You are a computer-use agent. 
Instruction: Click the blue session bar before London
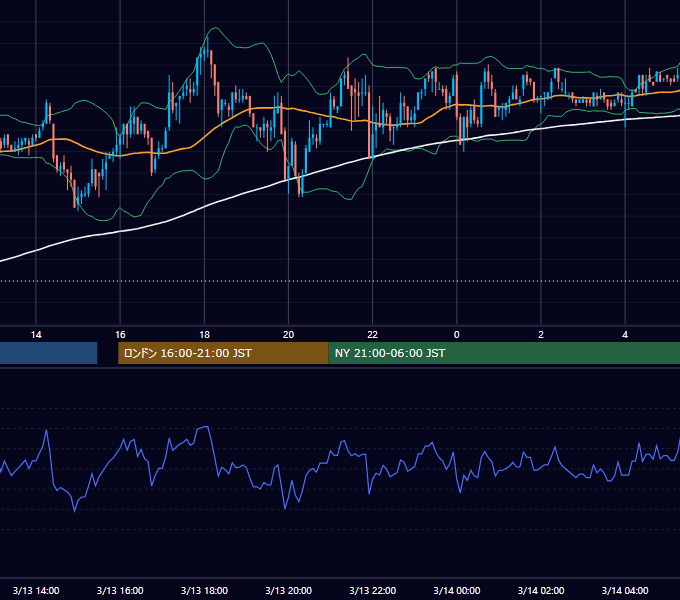click(49, 353)
